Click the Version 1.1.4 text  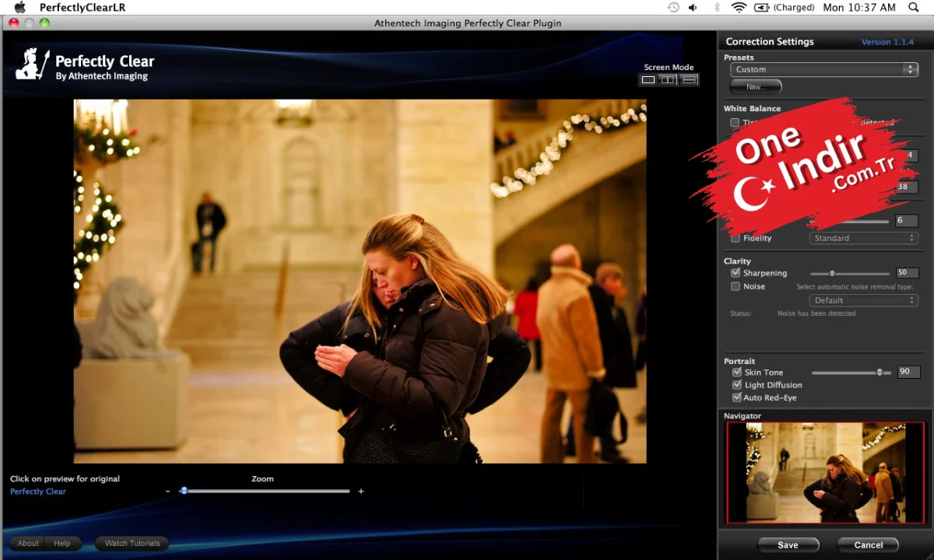tap(887, 42)
